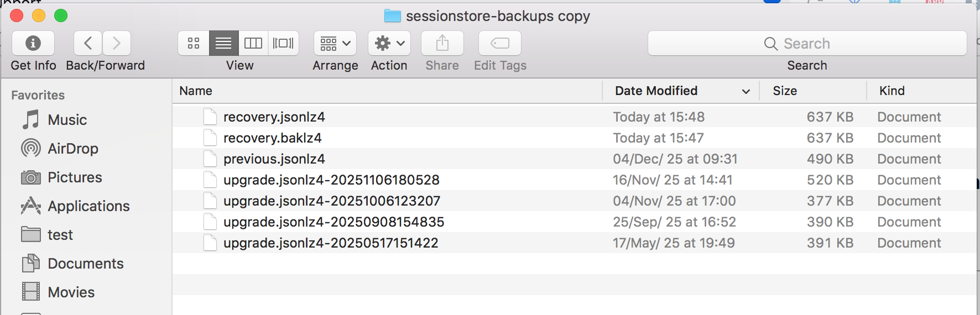Open AirDrop from the sidebar
Screen dimensions: 980x315
tap(72, 149)
